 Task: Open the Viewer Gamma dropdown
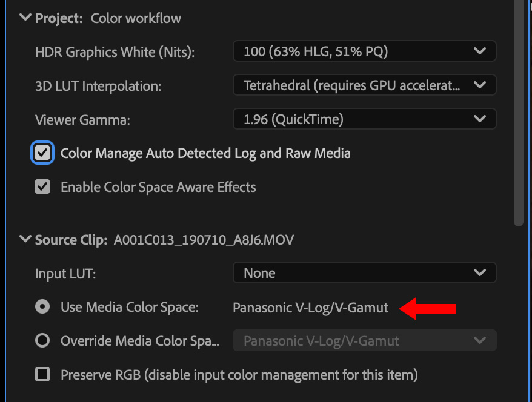point(364,119)
